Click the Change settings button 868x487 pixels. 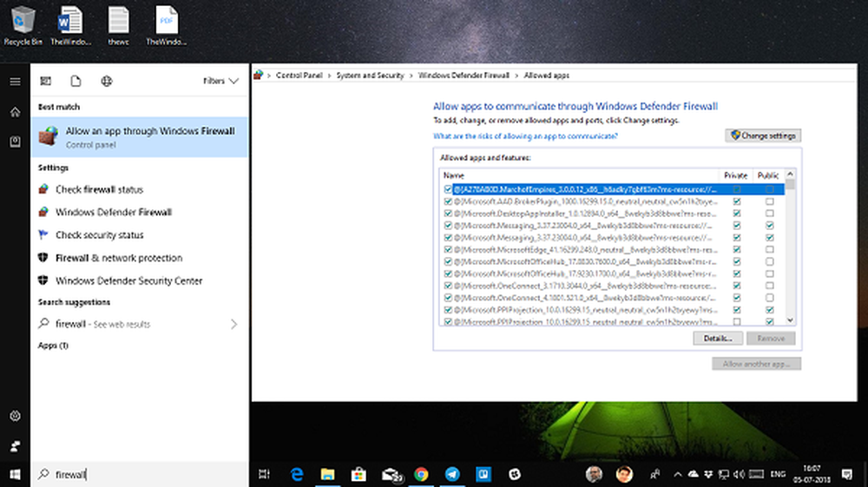pyautogui.click(x=763, y=135)
